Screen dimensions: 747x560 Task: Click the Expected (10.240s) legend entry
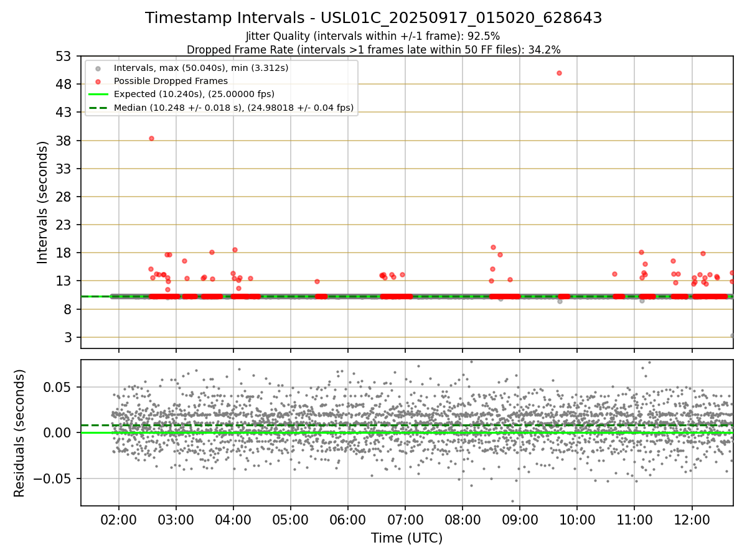coord(194,94)
